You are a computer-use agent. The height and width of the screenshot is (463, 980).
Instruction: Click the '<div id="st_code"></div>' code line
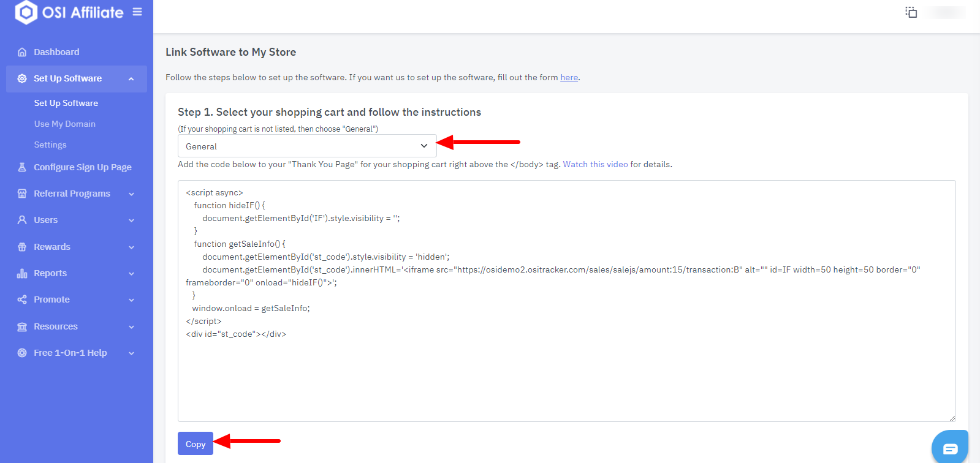(236, 334)
